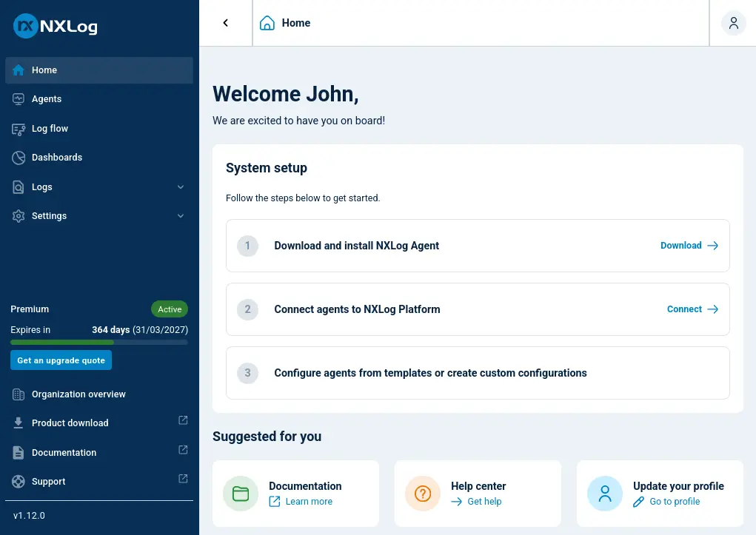Open Support in sidebar
The height and width of the screenshot is (535, 756).
click(99, 482)
